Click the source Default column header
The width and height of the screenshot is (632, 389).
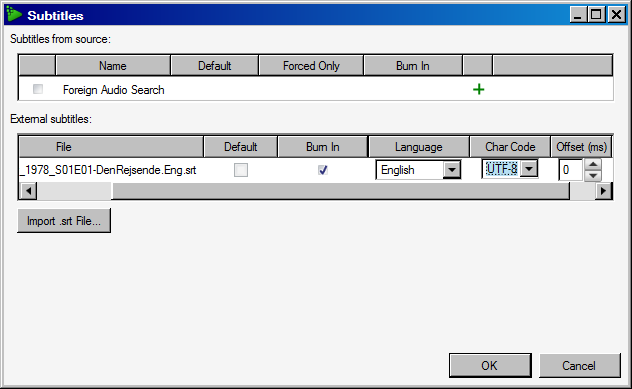pyautogui.click(x=214, y=66)
